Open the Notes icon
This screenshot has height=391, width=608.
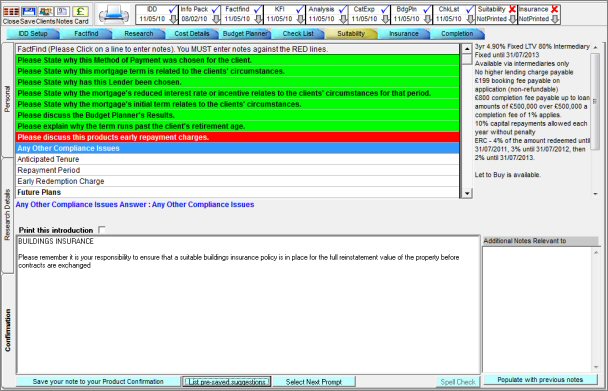pyautogui.click(x=62, y=12)
